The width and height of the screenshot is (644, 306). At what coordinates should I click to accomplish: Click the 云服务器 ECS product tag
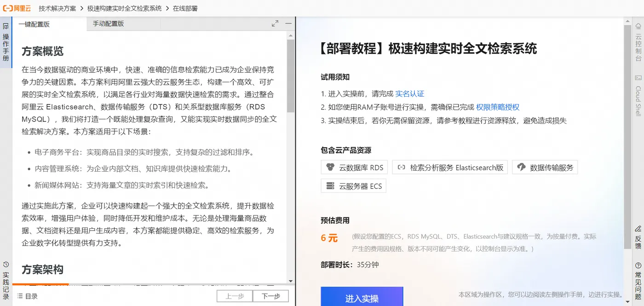click(x=353, y=186)
